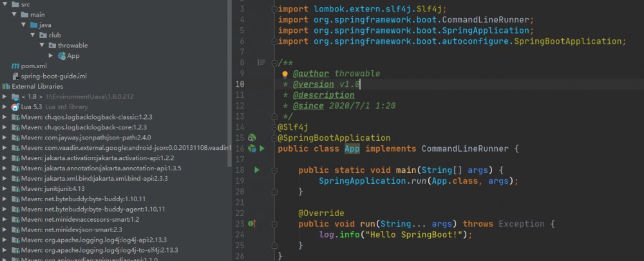Collapse the throwable package arrow
The width and height of the screenshot is (644, 261).
pos(42,46)
